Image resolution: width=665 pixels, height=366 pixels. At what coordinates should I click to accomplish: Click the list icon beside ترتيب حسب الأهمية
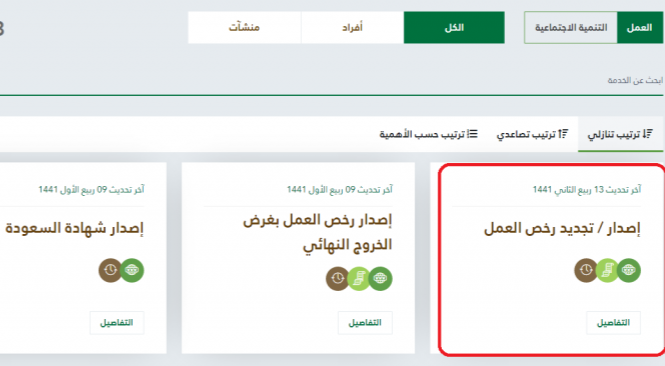[x=472, y=134]
